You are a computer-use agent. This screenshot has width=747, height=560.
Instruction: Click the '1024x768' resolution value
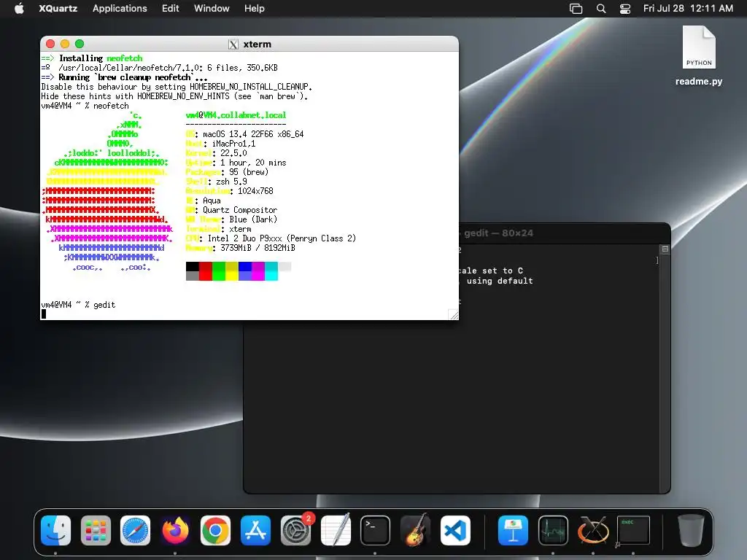255,191
